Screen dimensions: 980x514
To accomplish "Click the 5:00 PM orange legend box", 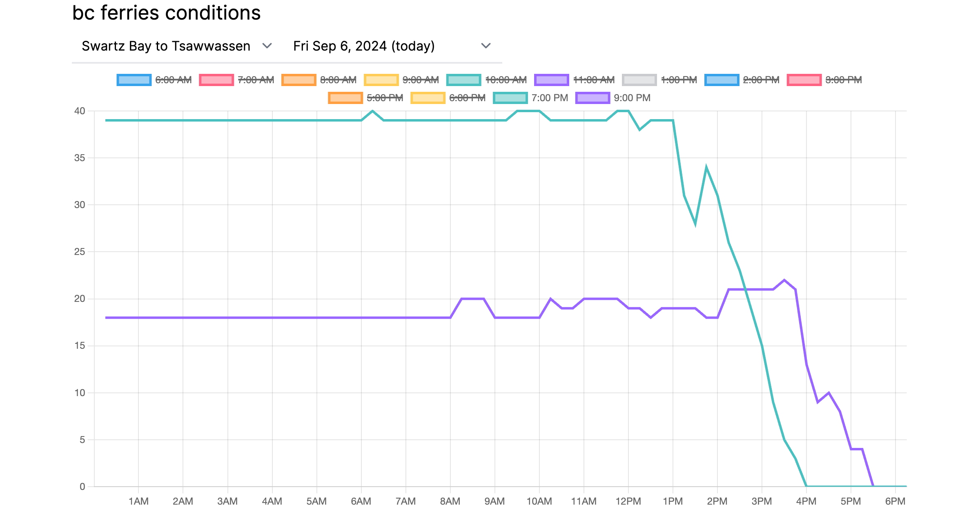I will [345, 98].
